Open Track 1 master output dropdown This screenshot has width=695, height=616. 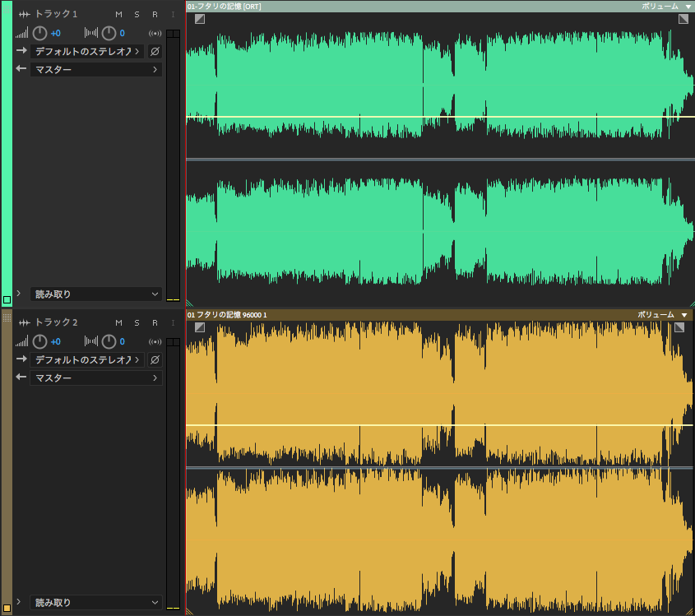click(x=95, y=70)
